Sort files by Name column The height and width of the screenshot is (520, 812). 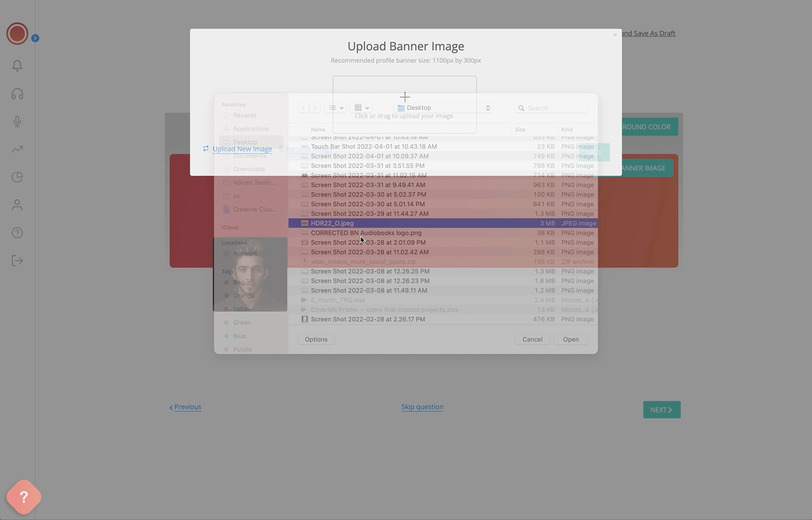pos(318,130)
